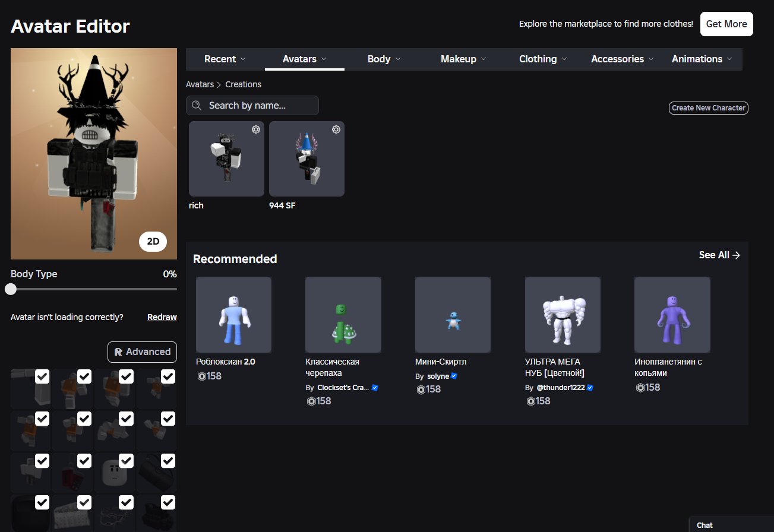
Task: Open the Body tab
Action: (384, 59)
